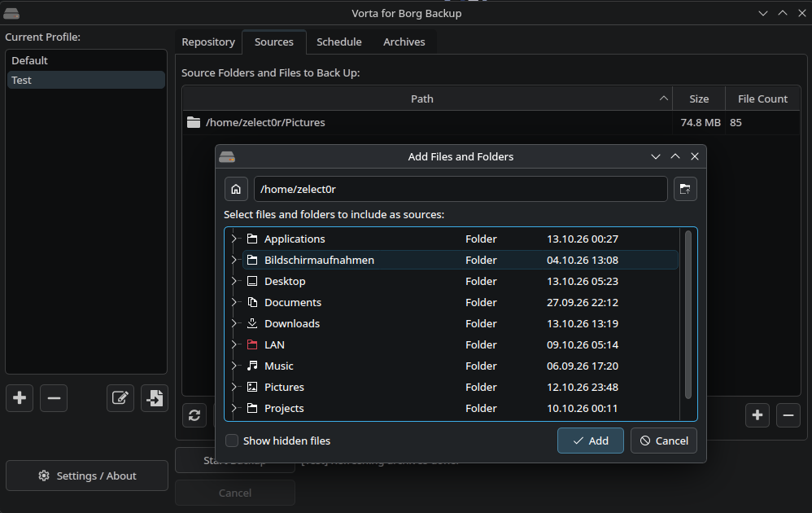The image size is (812, 513).
Task: Import a profile from file
Action: pyautogui.click(x=155, y=398)
